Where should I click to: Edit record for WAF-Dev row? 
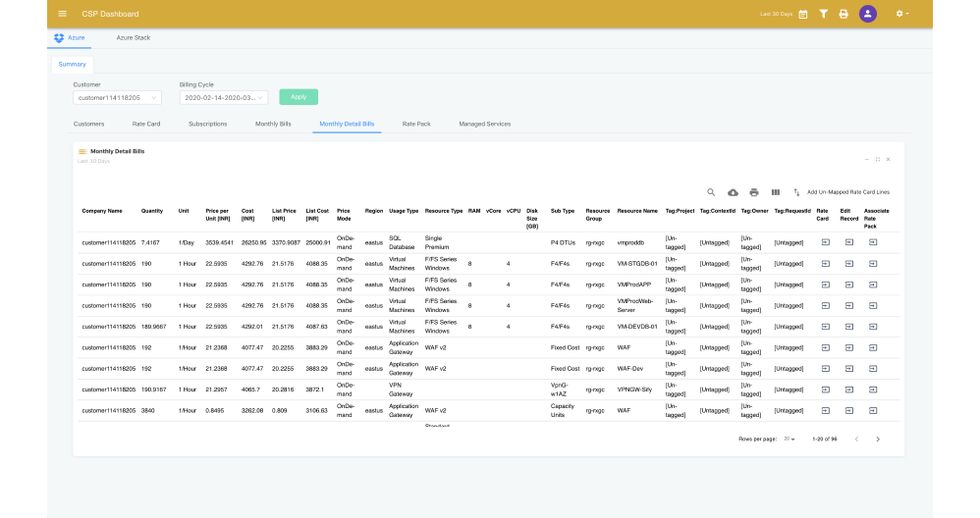click(849, 369)
